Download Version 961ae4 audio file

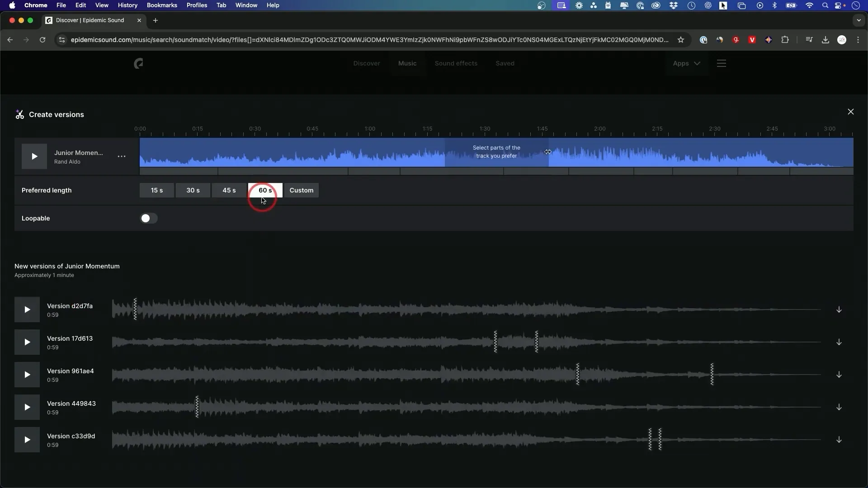pyautogui.click(x=839, y=374)
